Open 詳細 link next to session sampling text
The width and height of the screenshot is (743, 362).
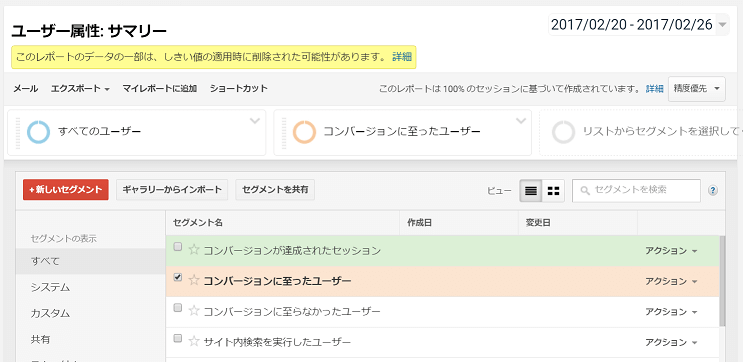[x=654, y=89]
